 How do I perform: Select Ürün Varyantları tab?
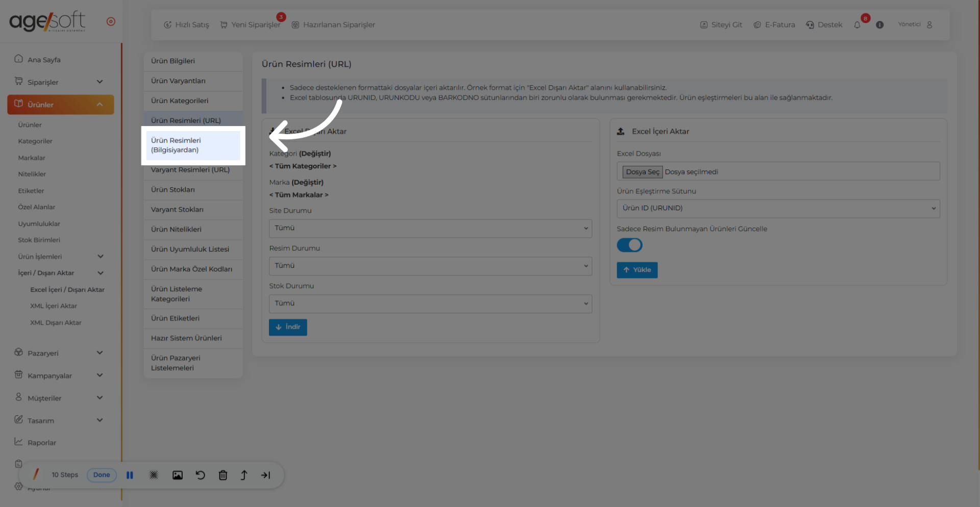pos(193,81)
